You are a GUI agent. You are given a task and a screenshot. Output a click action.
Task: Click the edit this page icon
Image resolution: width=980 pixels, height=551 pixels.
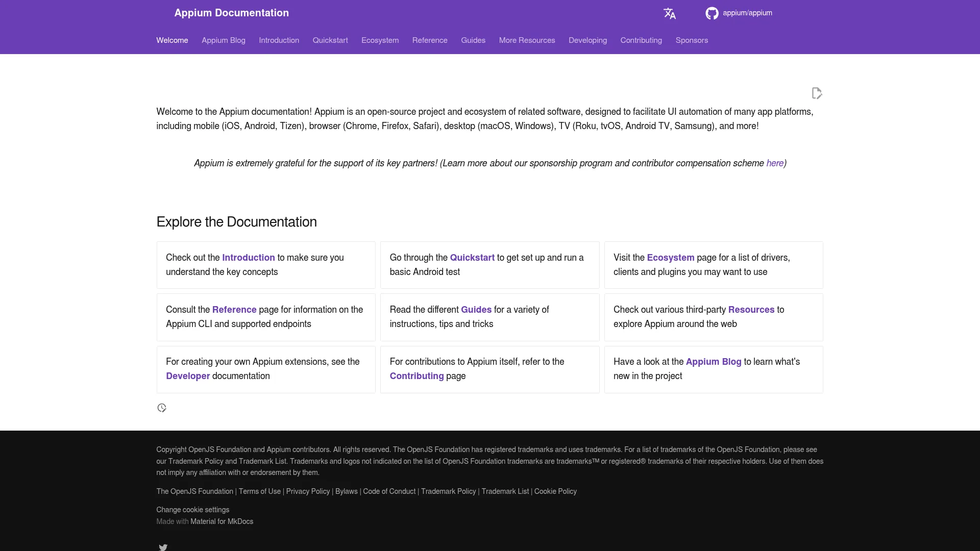[817, 93]
